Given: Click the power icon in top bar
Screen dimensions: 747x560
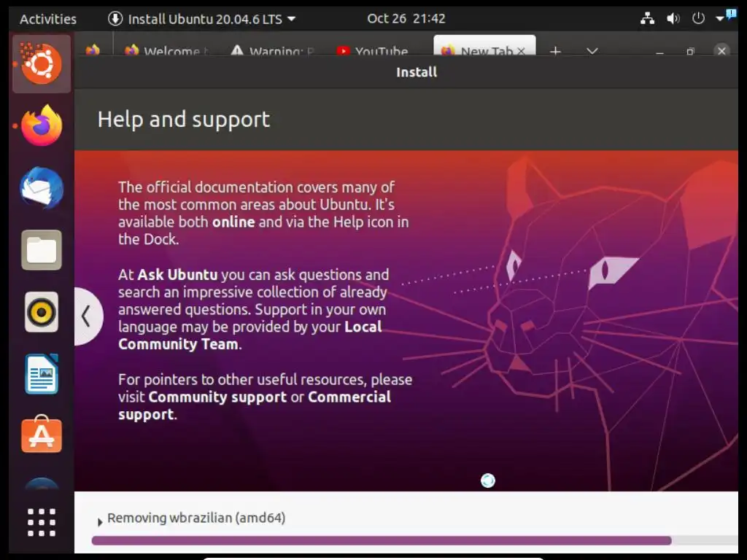Looking at the screenshot, I should click(x=698, y=18).
